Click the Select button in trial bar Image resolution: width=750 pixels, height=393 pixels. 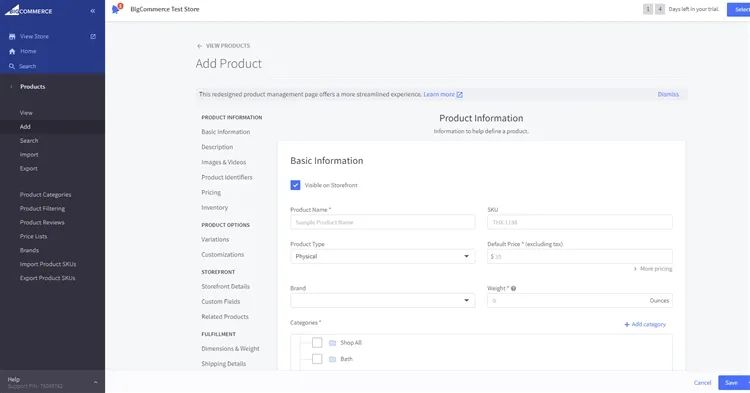739,9
